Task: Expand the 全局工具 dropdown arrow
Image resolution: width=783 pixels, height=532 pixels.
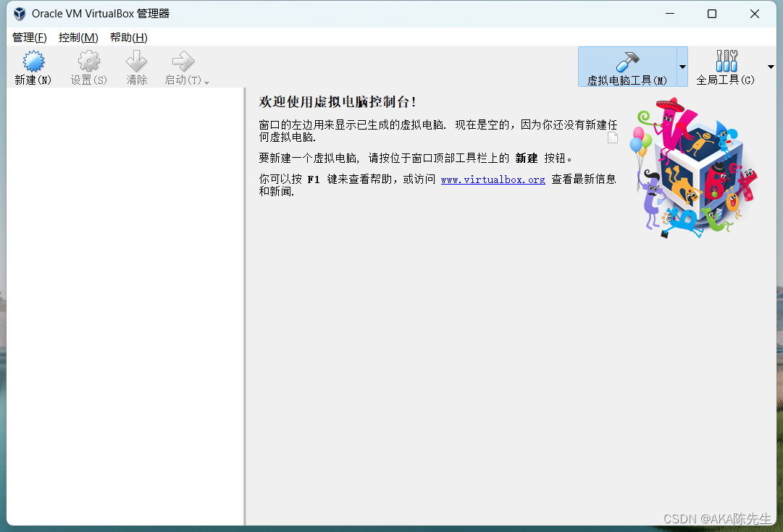Action: click(771, 67)
